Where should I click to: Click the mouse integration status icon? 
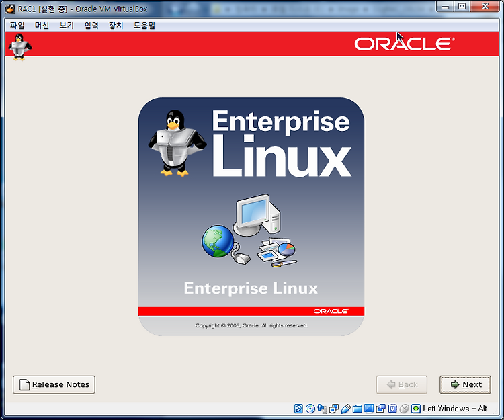tap(405, 409)
